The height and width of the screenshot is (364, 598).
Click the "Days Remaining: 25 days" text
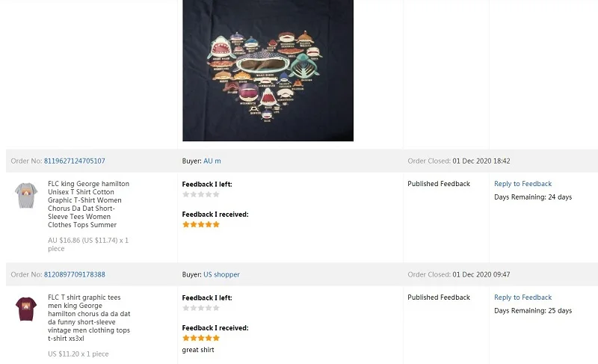click(x=533, y=311)
